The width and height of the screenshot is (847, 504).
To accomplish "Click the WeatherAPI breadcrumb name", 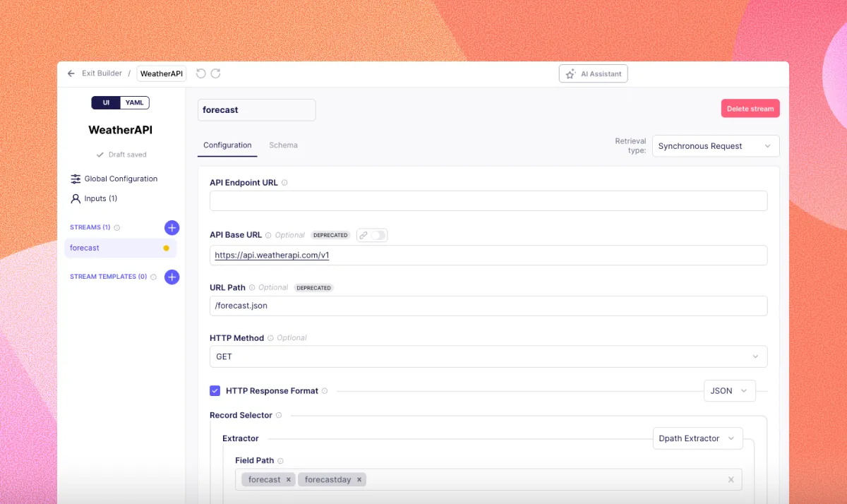I will click(x=162, y=73).
